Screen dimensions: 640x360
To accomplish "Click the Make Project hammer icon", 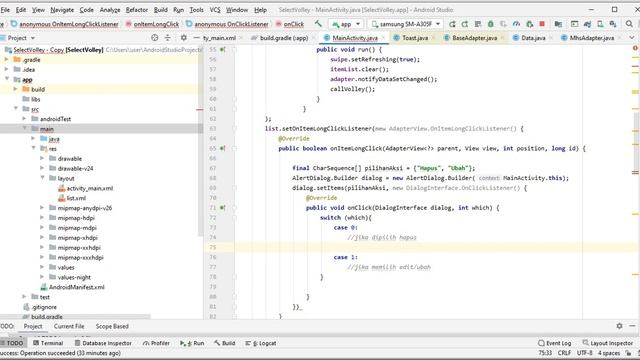I will pyautogui.click(x=318, y=24).
